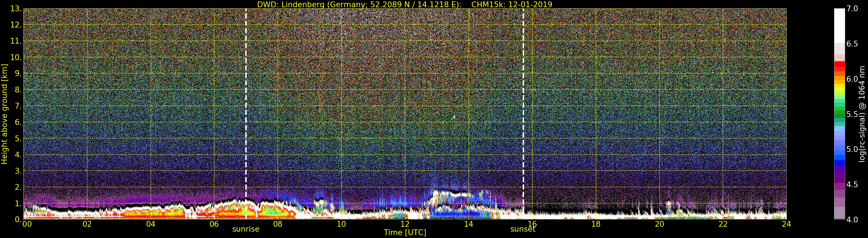868x238 pixels.
Task: Click the '7.0' colorbar value
Action: (852, 9)
